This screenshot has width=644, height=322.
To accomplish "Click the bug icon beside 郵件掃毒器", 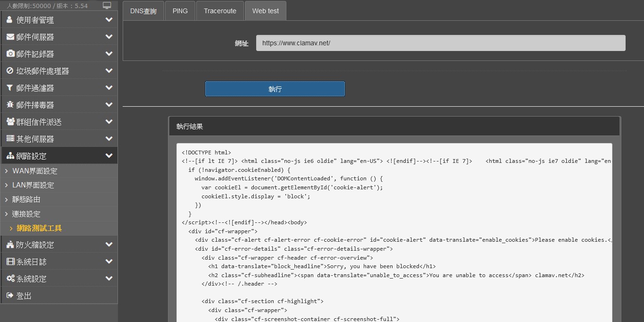I will [10, 105].
